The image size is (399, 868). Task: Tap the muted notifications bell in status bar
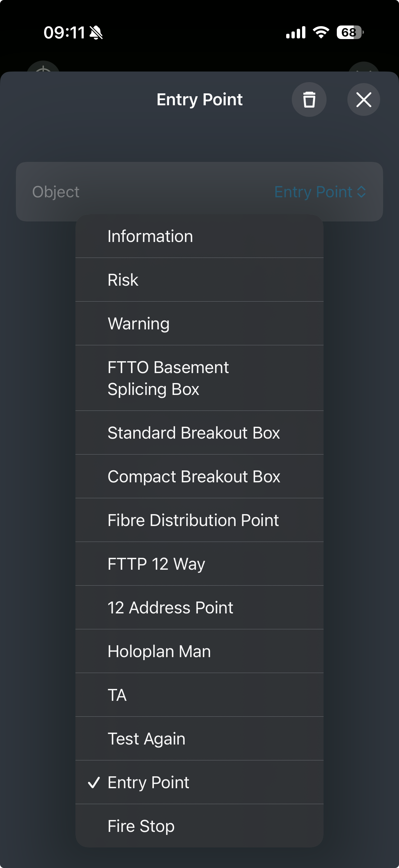click(95, 33)
